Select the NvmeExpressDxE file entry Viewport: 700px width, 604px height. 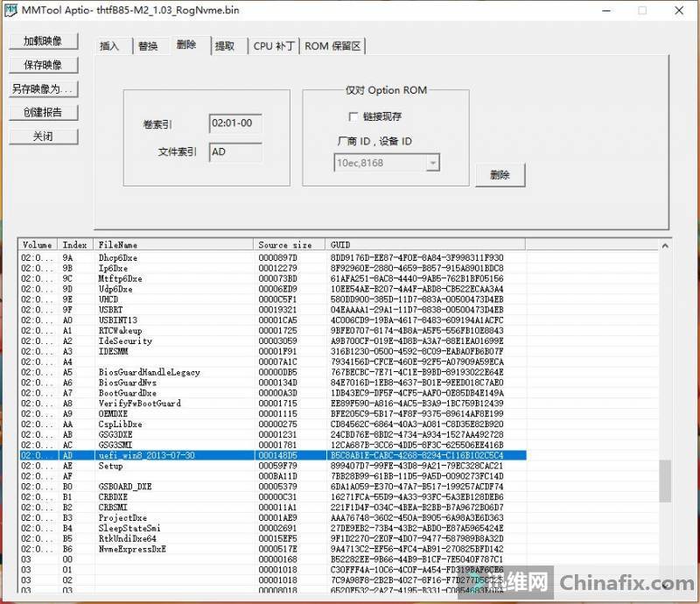pyautogui.click(x=272, y=549)
